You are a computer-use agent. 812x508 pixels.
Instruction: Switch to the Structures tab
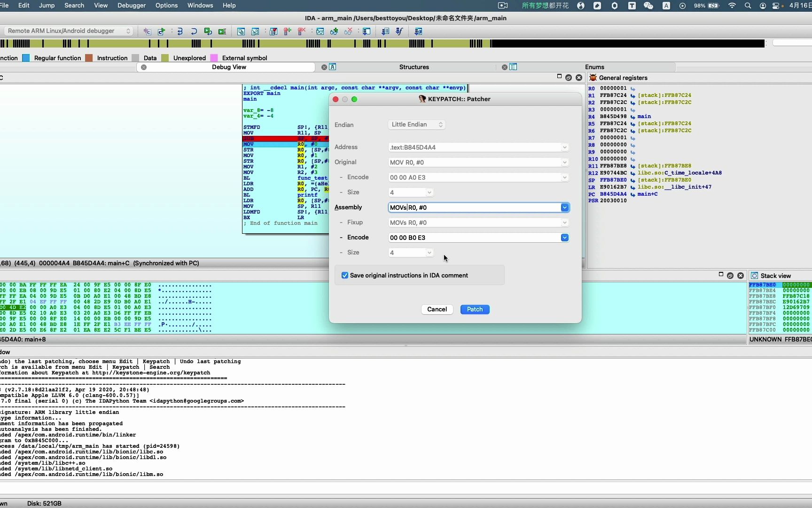[414, 67]
